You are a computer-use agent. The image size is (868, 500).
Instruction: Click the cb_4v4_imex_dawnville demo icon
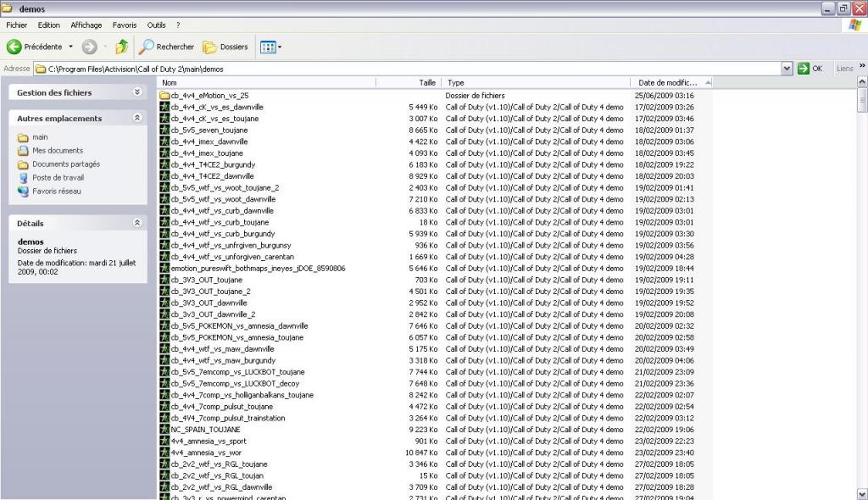pos(164,142)
